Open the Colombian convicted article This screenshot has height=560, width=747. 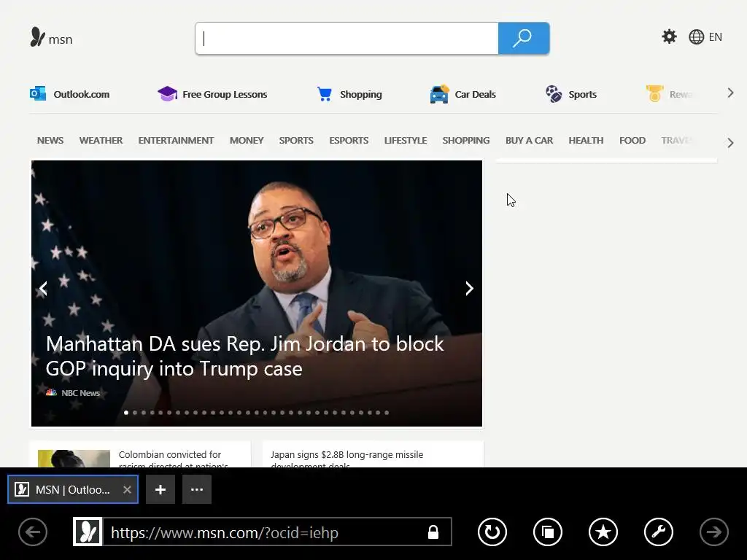point(173,459)
